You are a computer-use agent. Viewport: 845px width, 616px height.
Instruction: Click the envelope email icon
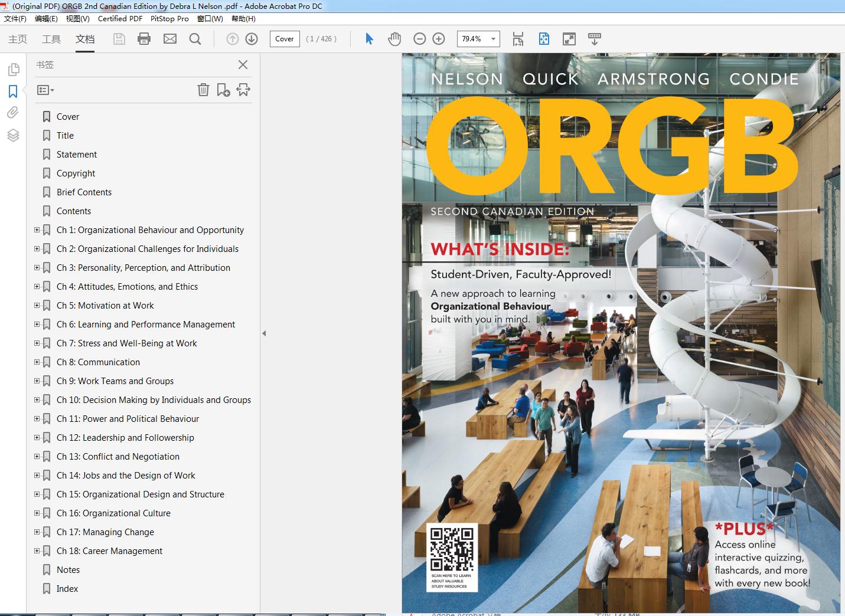pyautogui.click(x=170, y=39)
